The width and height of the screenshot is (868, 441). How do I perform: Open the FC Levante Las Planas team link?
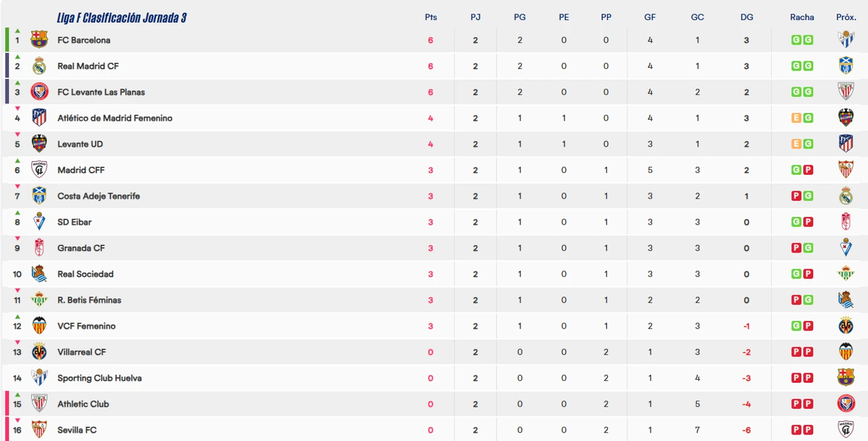[101, 92]
